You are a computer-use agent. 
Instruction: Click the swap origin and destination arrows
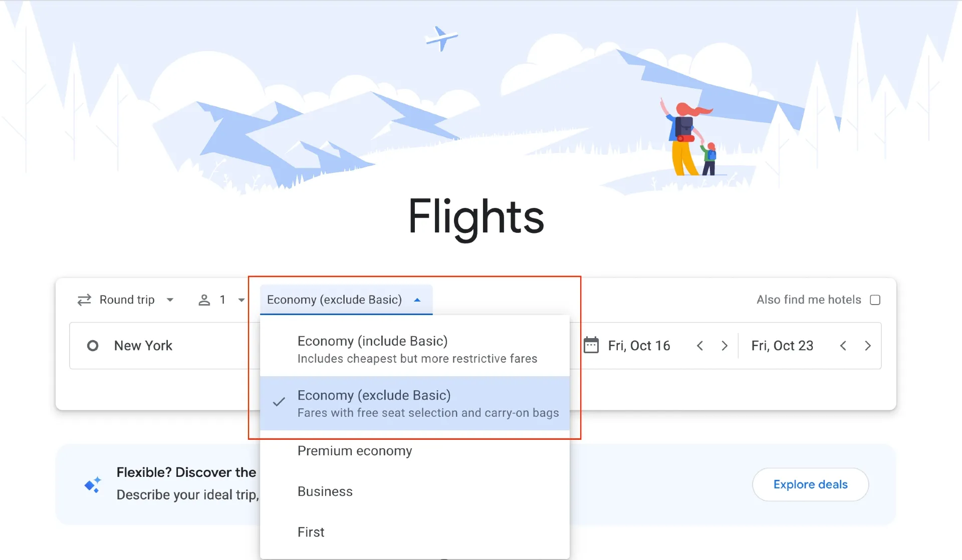tap(84, 300)
